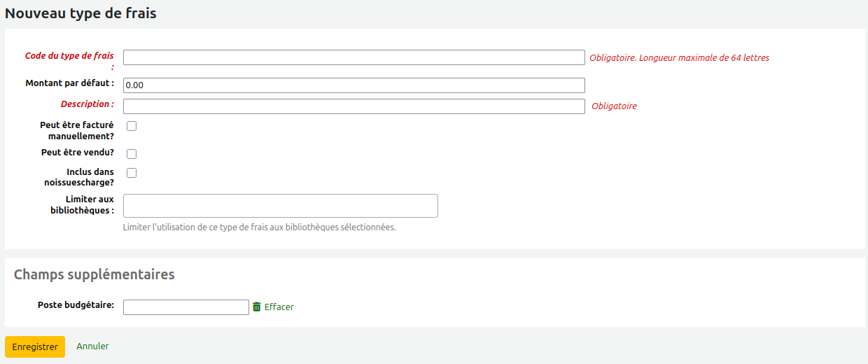Open the 'Limiter aux bibliothèques' selection box
The width and height of the screenshot is (868, 364).
(280, 206)
